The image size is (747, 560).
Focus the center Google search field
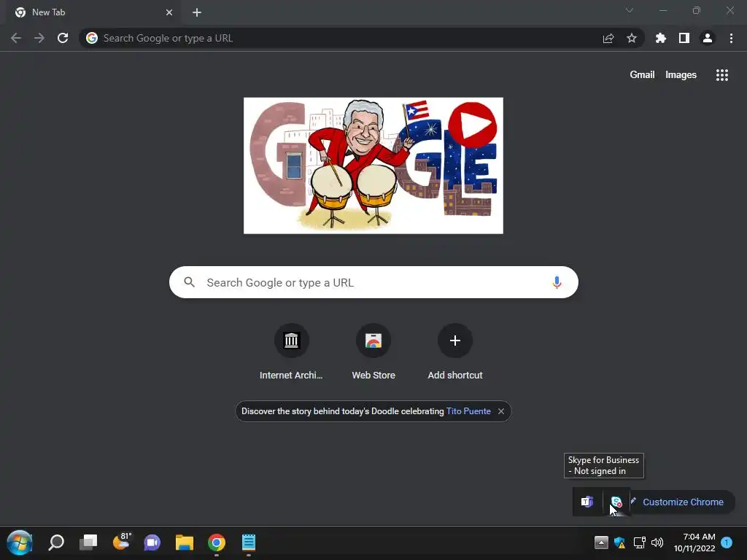click(373, 282)
